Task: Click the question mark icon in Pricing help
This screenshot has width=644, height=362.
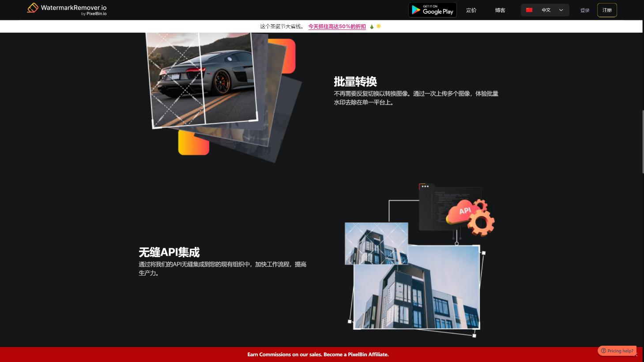Action: [x=603, y=351]
